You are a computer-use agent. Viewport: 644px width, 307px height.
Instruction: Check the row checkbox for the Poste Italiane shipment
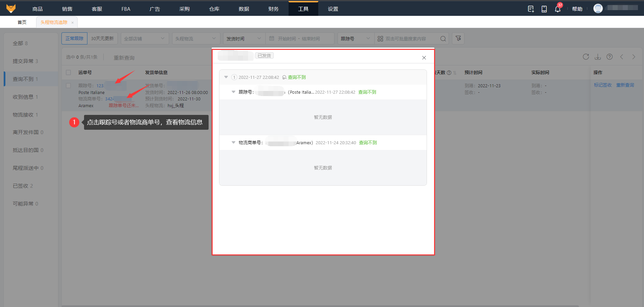(x=69, y=86)
